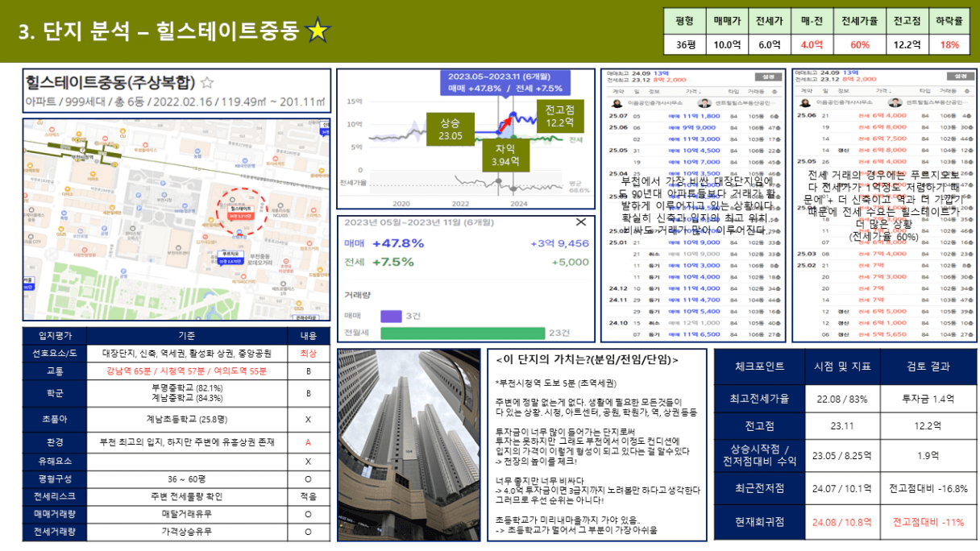The image size is (980, 551).
Task: Click the 전세 5억 5,650 transaction row
Action: point(884,333)
